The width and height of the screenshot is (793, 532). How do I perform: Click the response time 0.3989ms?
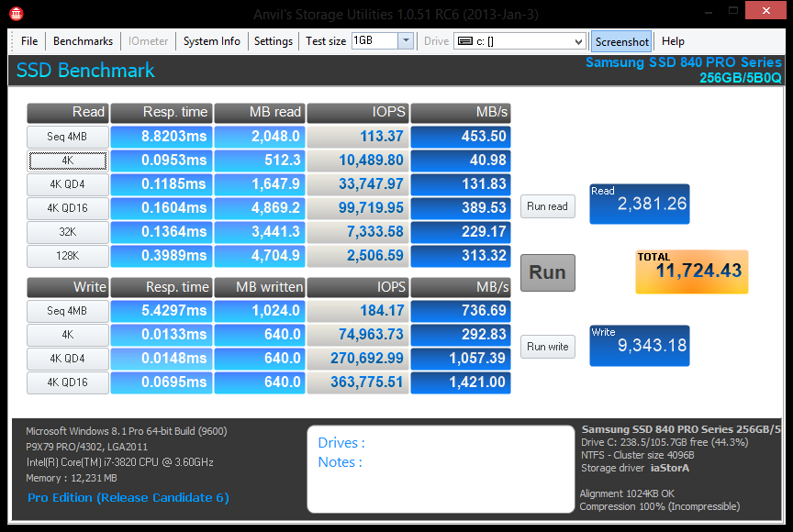[x=161, y=256]
